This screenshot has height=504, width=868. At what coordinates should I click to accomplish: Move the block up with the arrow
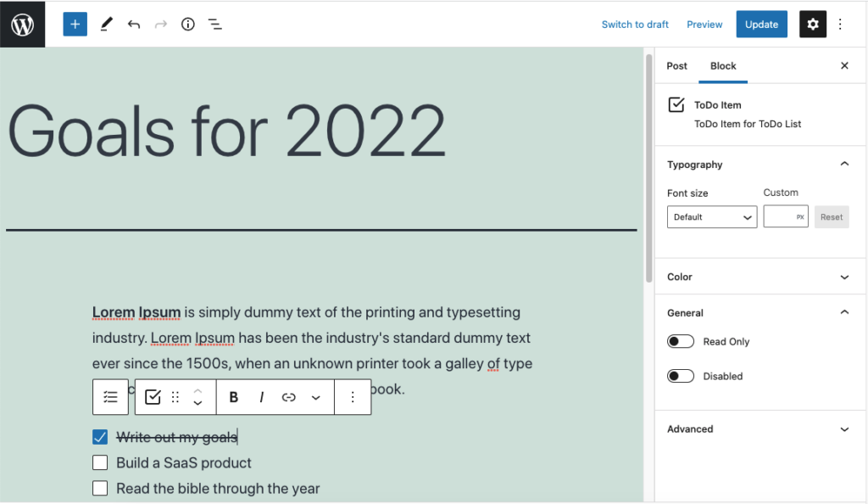coord(198,391)
